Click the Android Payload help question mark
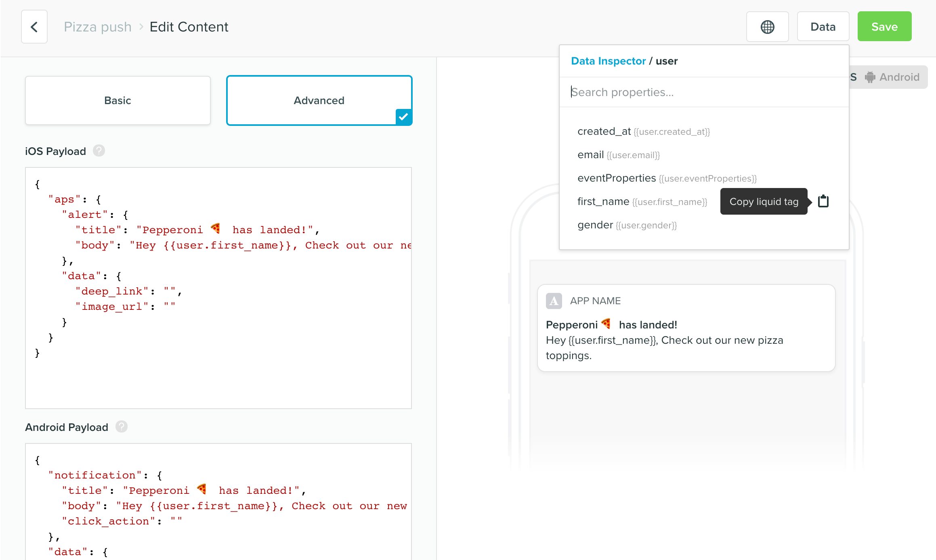 [122, 427]
